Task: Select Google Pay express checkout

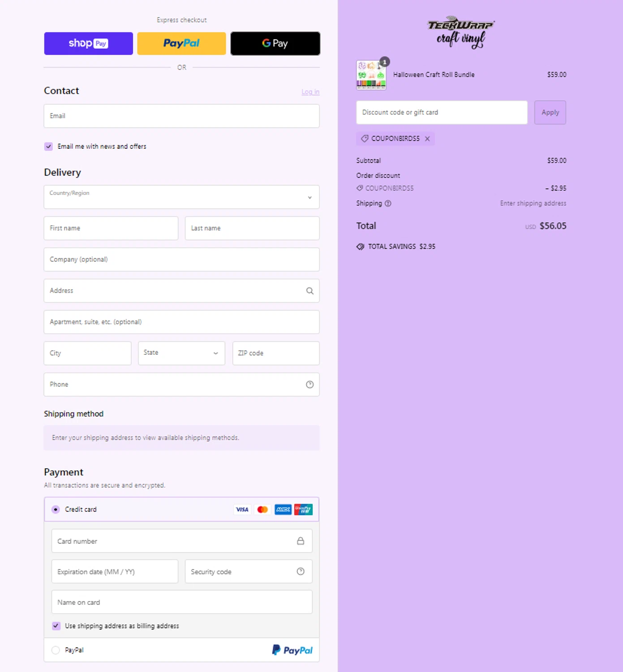Action: coord(275,43)
